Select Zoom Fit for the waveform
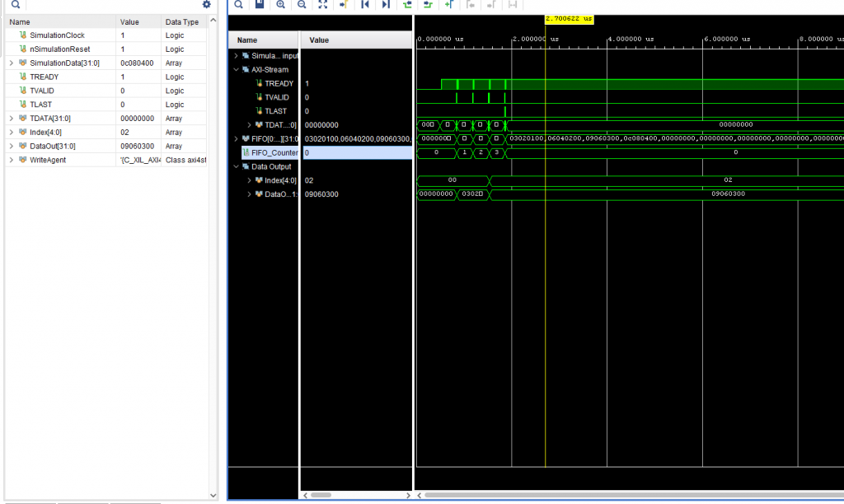The width and height of the screenshot is (844, 504). coord(322,5)
